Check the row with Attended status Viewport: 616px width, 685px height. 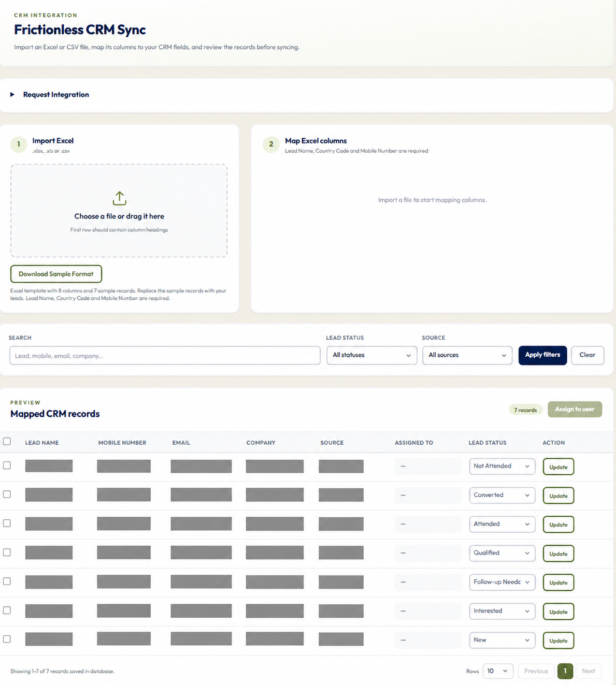(7, 523)
